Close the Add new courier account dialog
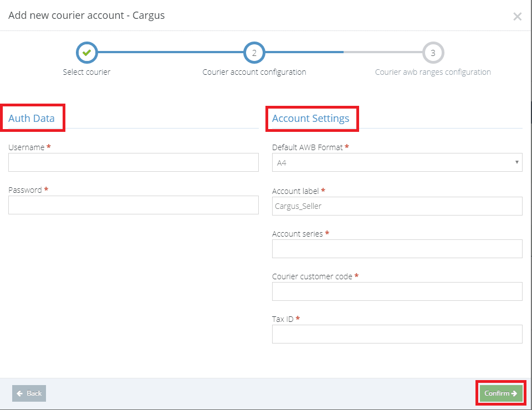The image size is (532, 410). tap(517, 16)
